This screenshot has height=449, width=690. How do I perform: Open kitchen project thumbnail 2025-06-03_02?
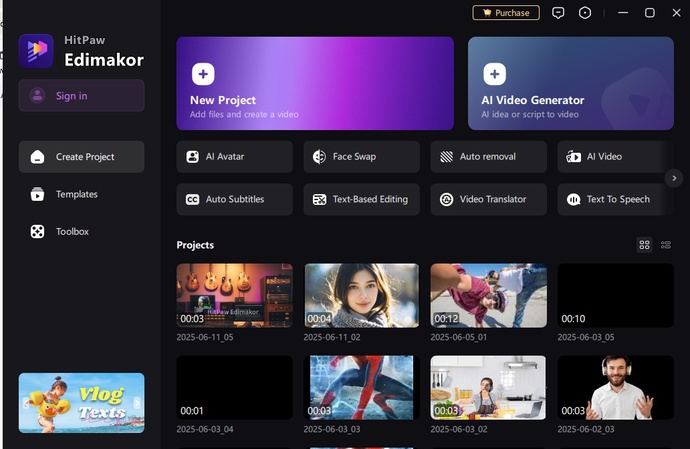488,387
